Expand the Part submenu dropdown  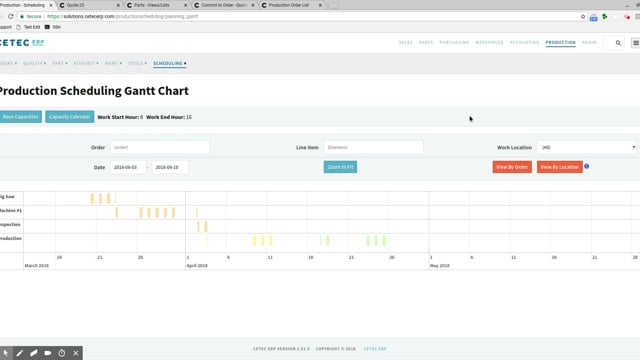60,63
